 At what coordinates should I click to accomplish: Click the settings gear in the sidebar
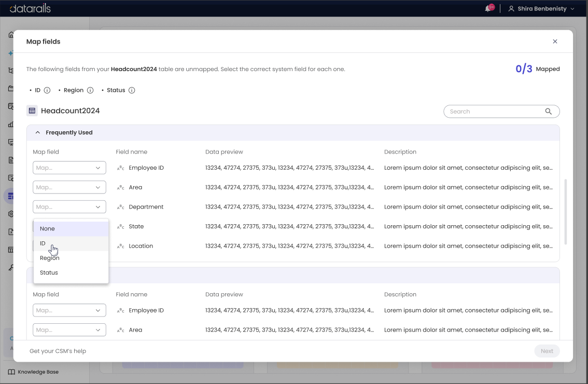click(11, 213)
